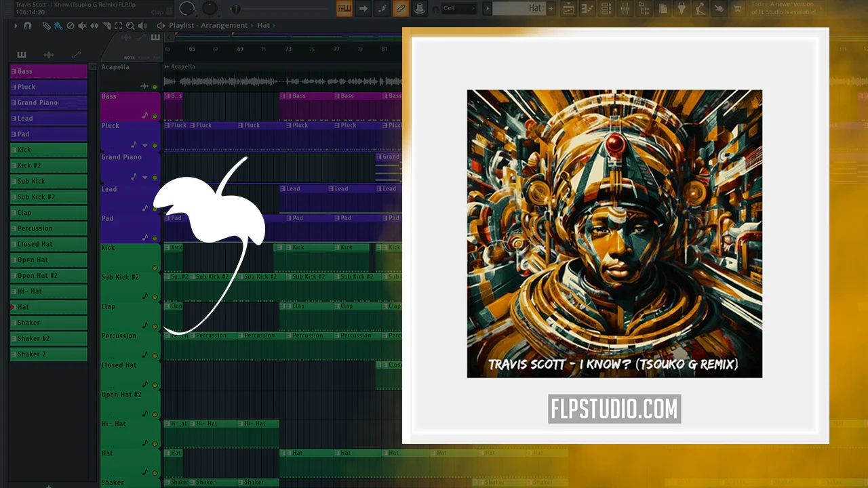Open the Hat breadcrumb in the playlist title
The width and height of the screenshot is (868, 488).
pyautogui.click(x=263, y=26)
